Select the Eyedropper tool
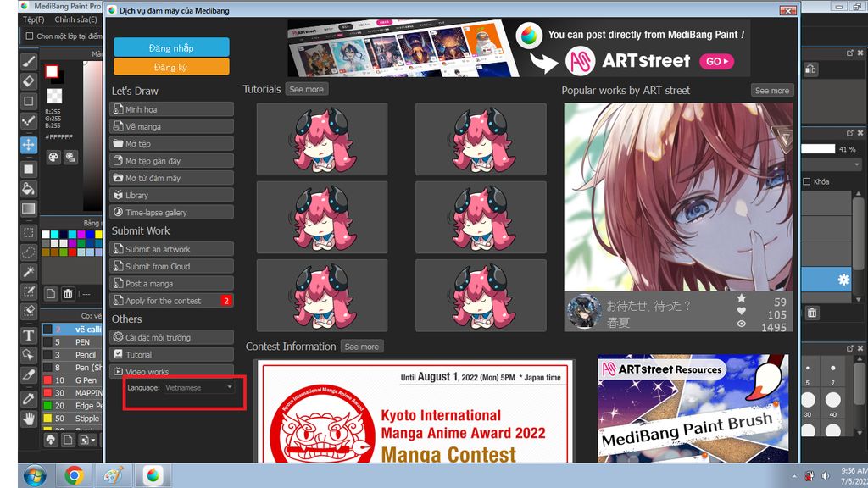 [x=29, y=398]
